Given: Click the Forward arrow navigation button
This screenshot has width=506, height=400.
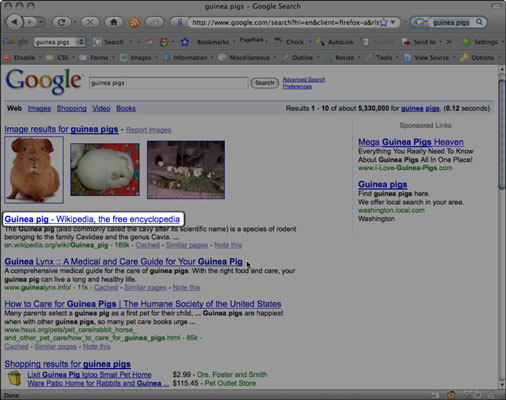Looking at the screenshot, I should tap(30, 22).
